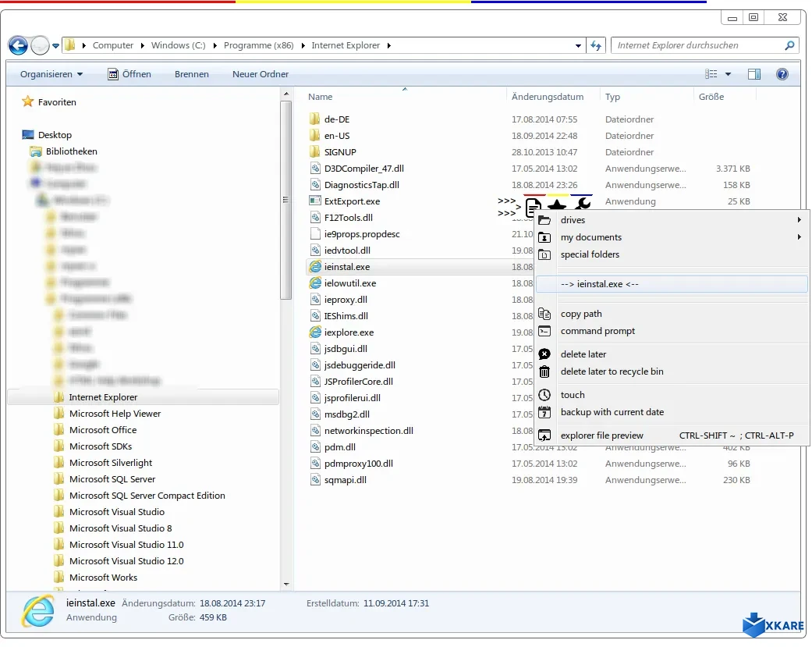Image resolution: width=812 pixels, height=647 pixels.
Task: Expand the chevron after Internet Explorer breadcrumb
Action: point(389,45)
